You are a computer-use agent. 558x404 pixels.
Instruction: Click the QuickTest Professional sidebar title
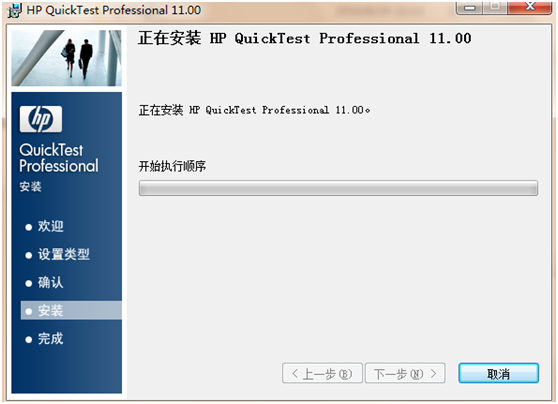point(59,158)
